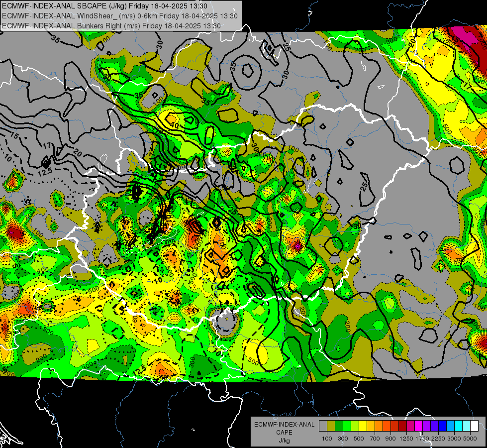
Task: Click the legend value 300
Action: (x=343, y=439)
